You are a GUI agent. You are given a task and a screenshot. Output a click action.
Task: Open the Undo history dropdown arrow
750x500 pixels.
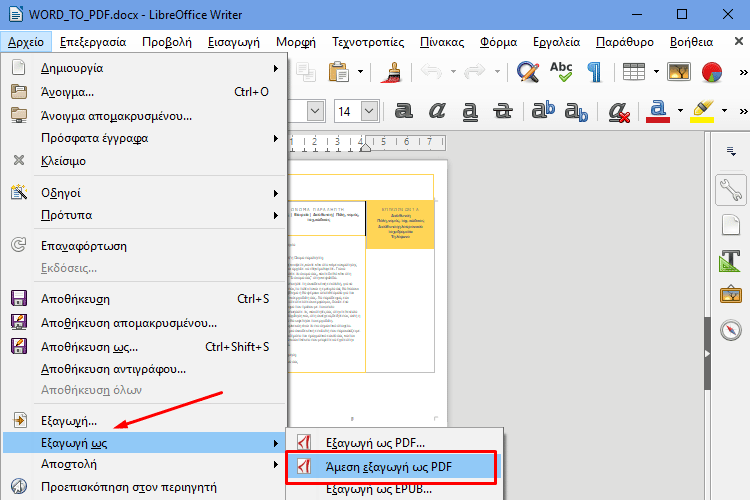[453, 72]
